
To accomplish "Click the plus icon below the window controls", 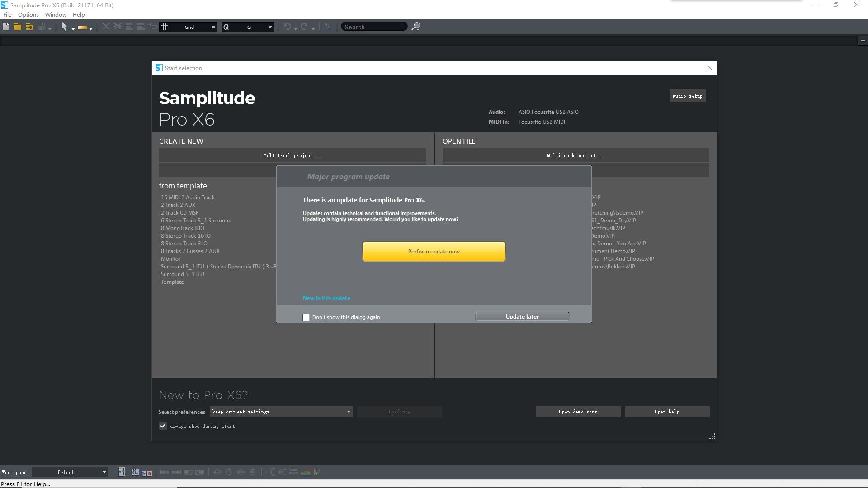I will click(x=863, y=41).
